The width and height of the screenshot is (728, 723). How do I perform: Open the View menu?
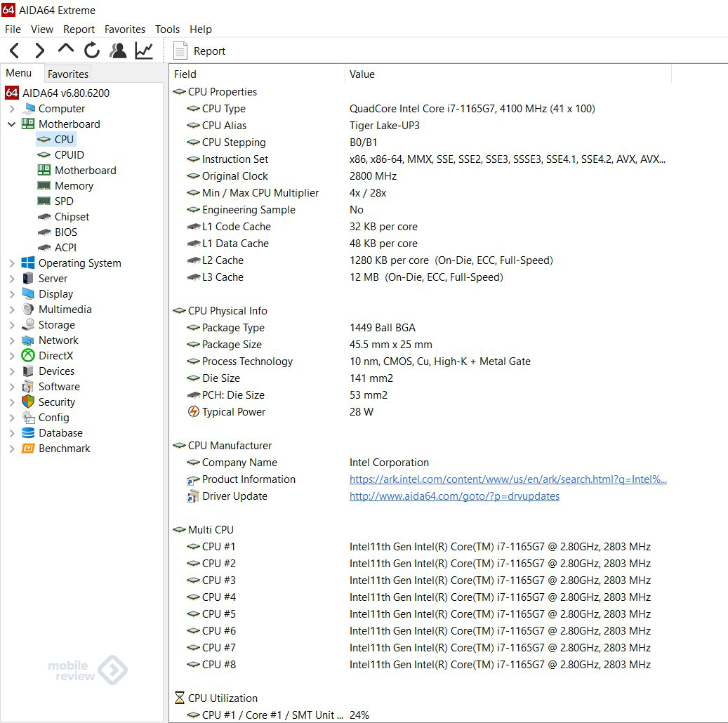point(42,29)
